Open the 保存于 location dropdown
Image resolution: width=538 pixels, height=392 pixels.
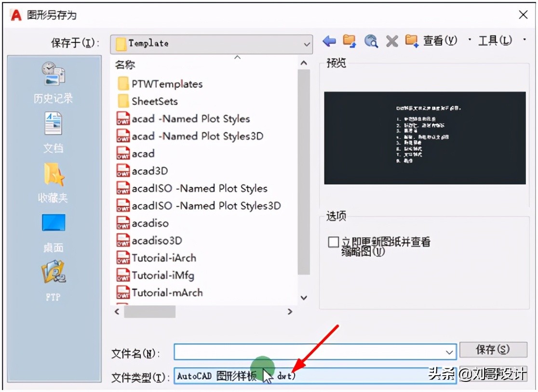[306, 44]
